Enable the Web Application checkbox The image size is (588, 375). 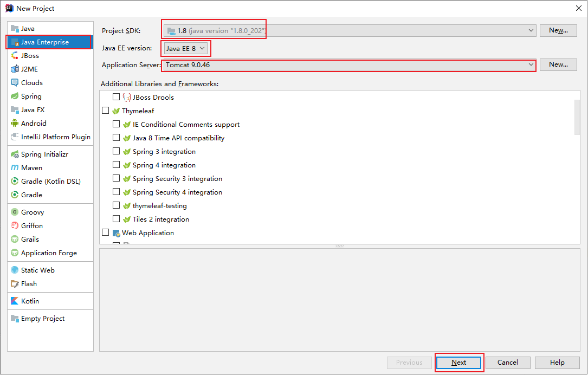click(105, 232)
